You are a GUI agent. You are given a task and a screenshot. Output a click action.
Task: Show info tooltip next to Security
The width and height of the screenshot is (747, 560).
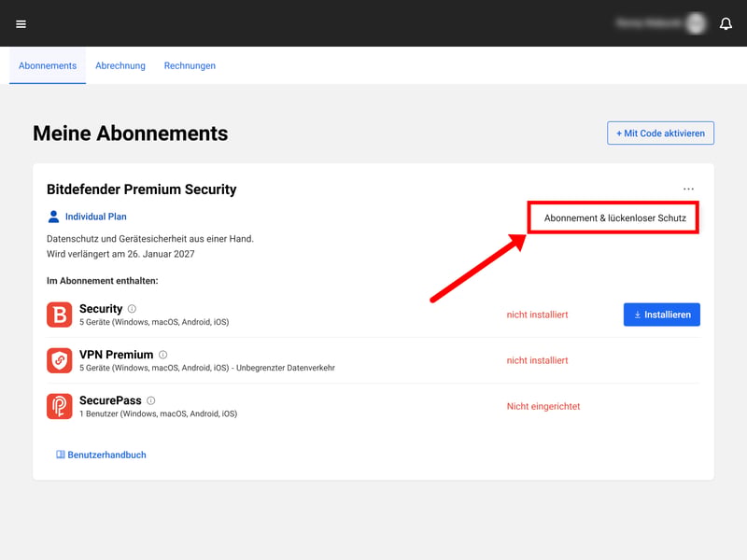(x=132, y=309)
